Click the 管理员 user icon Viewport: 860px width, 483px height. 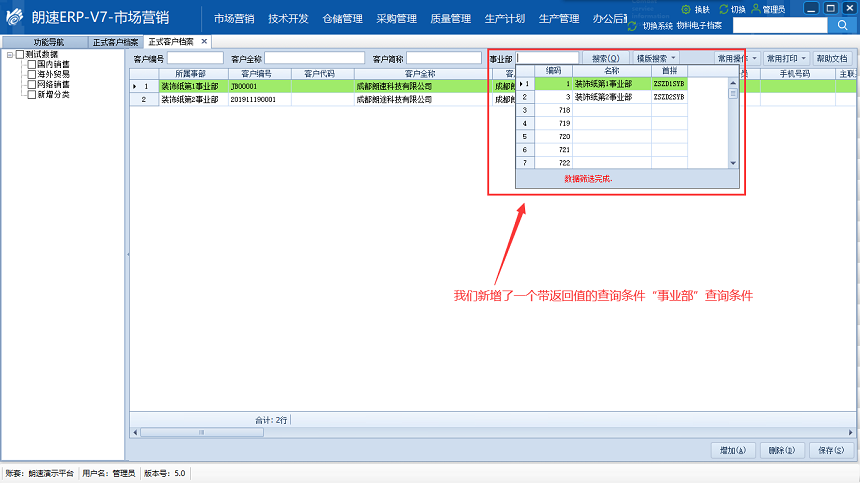point(754,9)
